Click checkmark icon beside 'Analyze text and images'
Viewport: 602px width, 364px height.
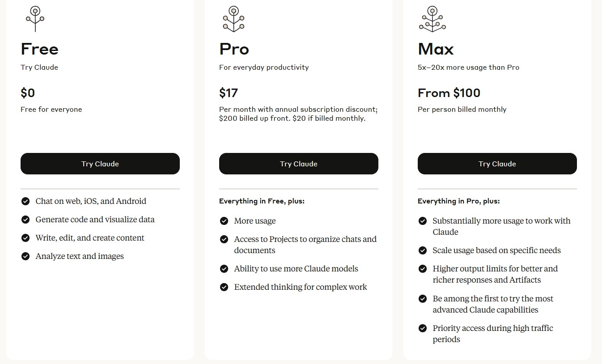(x=25, y=256)
